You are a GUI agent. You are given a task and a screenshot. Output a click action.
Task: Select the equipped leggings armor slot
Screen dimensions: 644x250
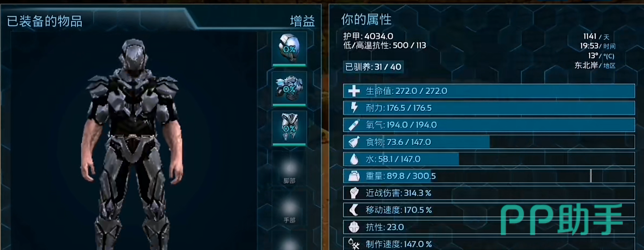(289, 128)
